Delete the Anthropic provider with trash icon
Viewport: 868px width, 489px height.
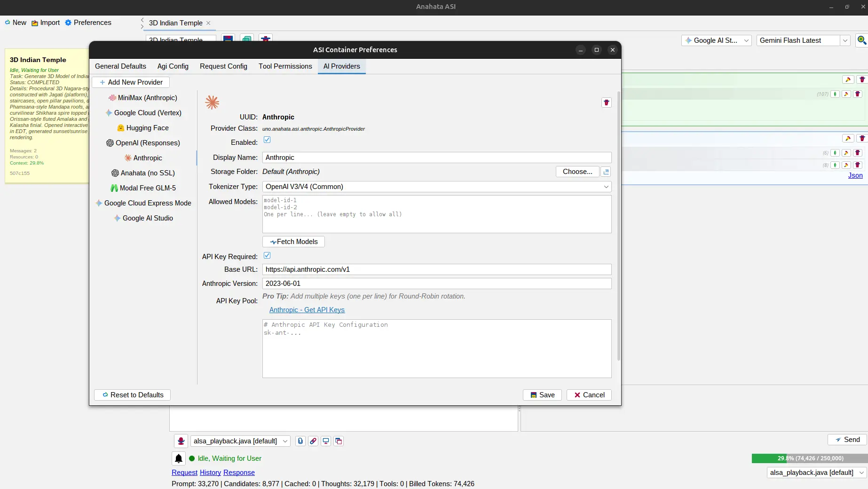point(606,103)
